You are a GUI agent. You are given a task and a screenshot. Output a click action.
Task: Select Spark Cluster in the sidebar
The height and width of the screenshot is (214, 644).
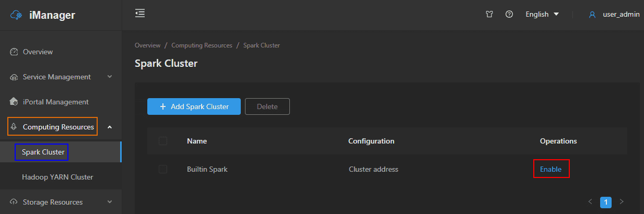click(x=43, y=152)
